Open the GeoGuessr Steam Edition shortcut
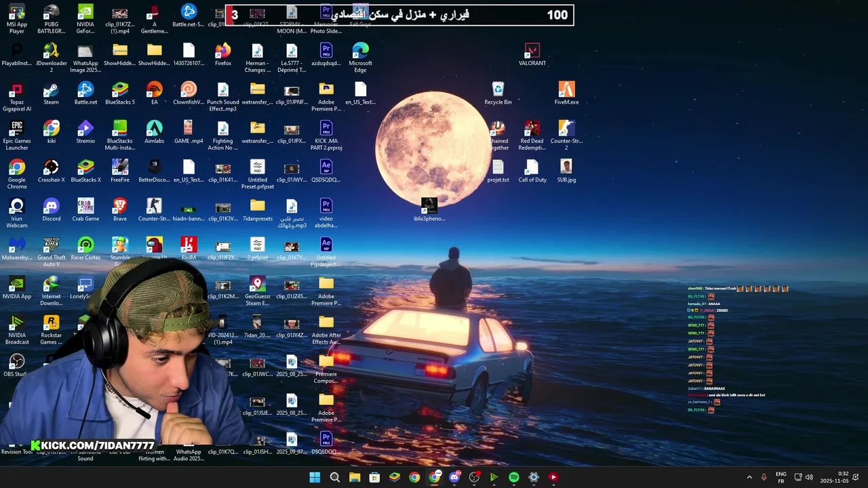 (x=257, y=291)
